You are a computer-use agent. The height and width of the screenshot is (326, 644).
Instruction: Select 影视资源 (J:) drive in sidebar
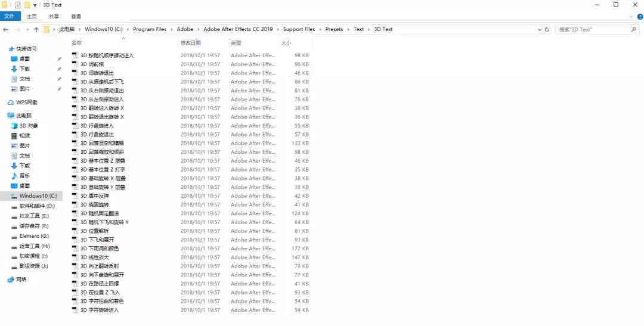pos(33,266)
